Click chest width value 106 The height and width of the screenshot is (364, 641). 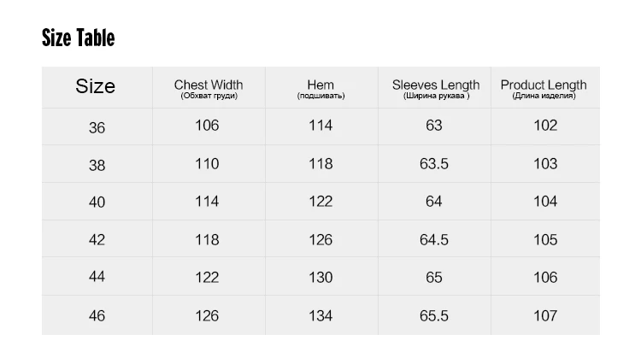pyautogui.click(x=207, y=126)
